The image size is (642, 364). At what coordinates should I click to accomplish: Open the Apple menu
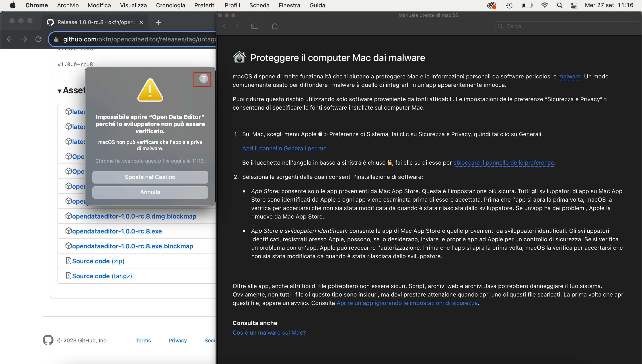coord(12,5)
